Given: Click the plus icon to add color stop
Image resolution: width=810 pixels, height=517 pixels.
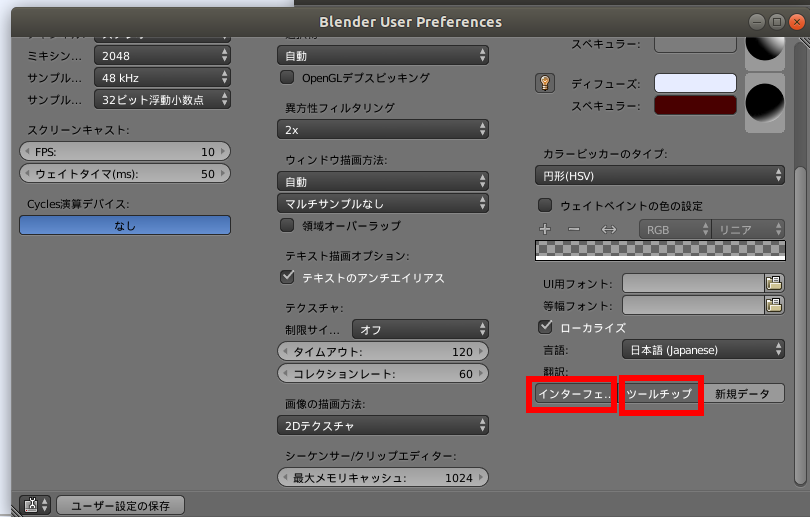Looking at the screenshot, I should (544, 229).
